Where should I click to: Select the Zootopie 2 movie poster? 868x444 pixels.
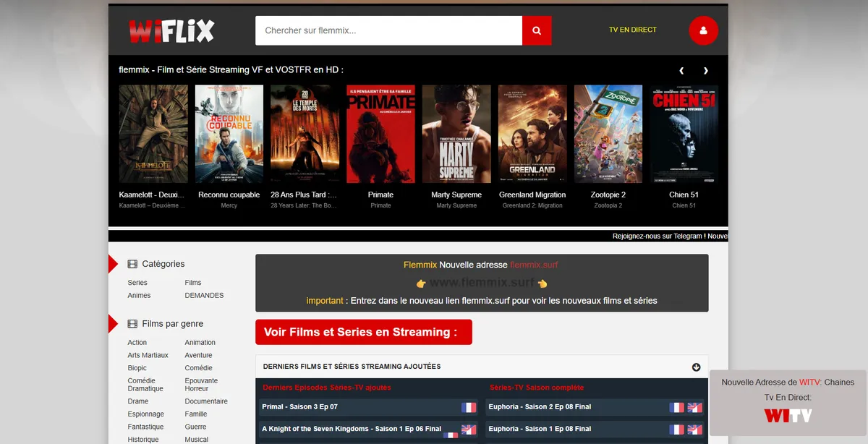coord(608,134)
